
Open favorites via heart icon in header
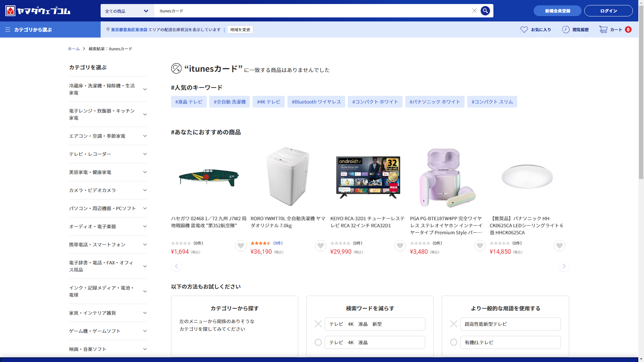[x=524, y=29]
